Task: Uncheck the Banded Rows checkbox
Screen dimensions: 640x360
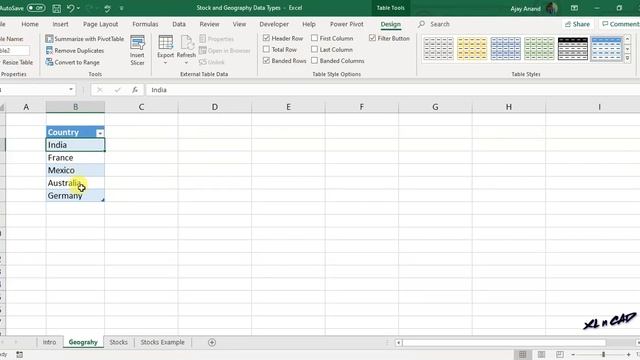Action: [x=267, y=61]
